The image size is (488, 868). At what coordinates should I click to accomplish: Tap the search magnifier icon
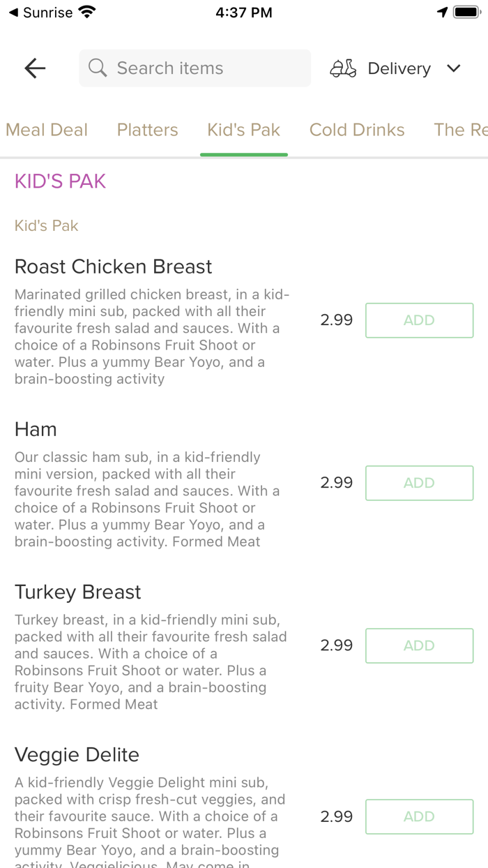tap(98, 68)
